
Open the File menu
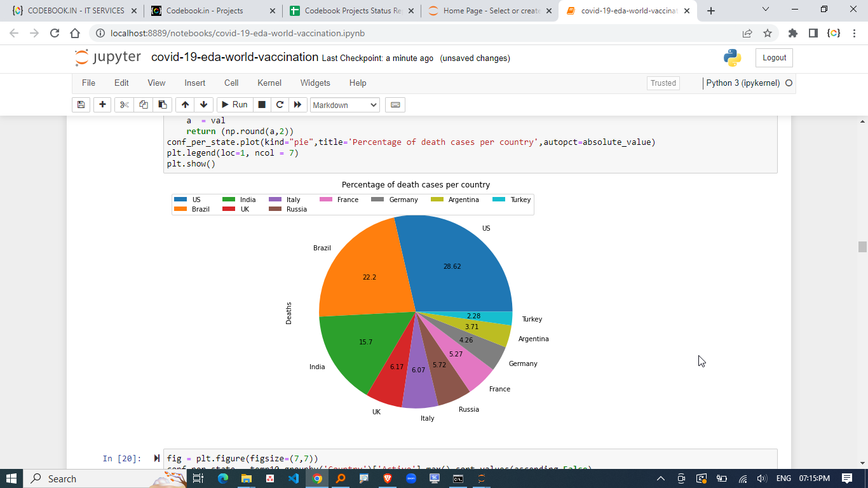[x=88, y=83]
